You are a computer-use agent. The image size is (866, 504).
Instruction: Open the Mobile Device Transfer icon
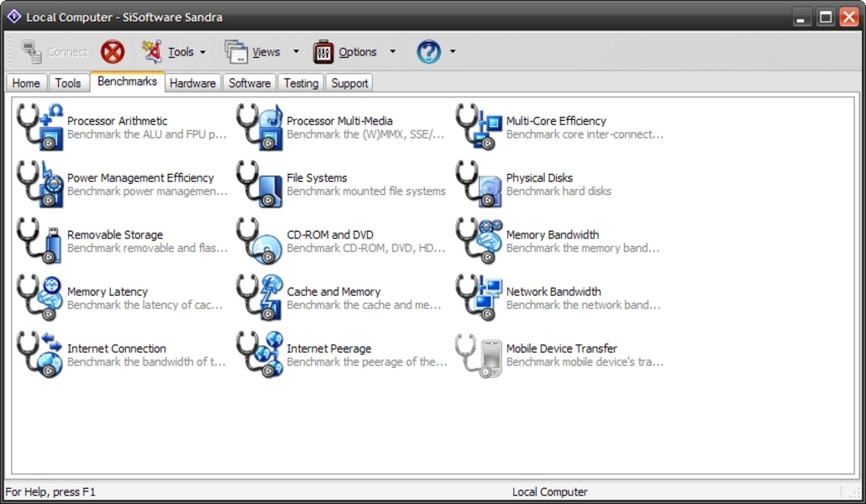[479, 354]
